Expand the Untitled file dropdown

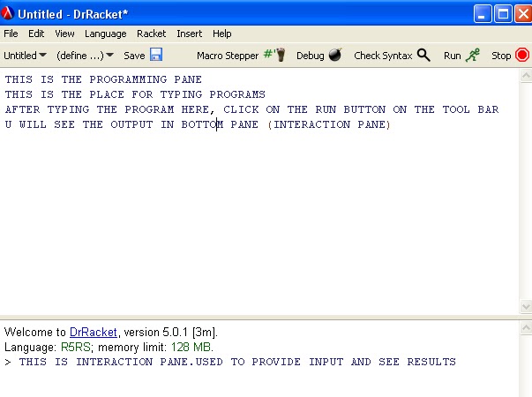pos(25,56)
